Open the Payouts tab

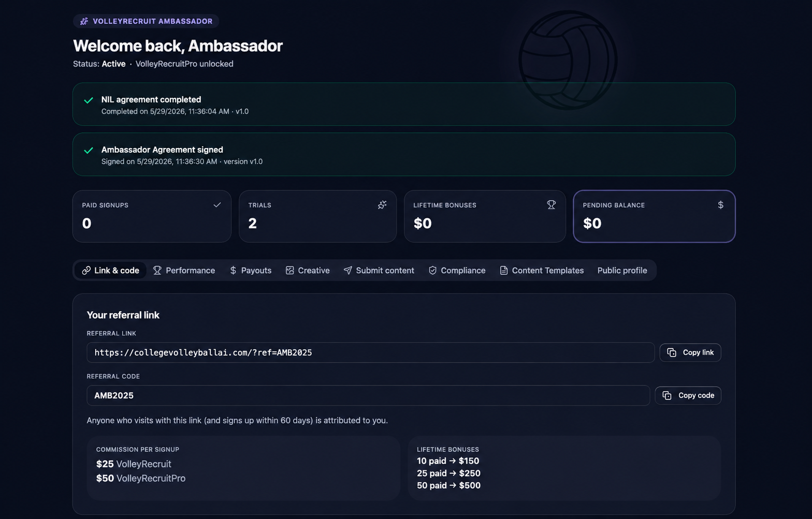coord(251,270)
